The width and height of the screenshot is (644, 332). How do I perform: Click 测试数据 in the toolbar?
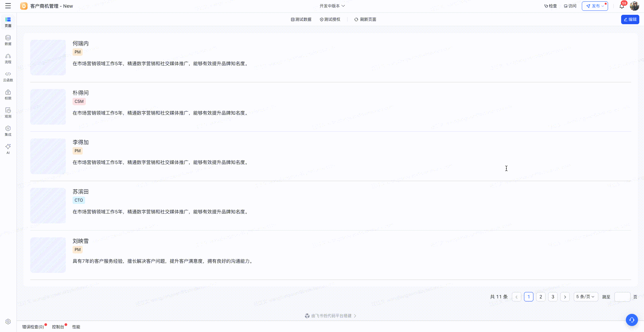(x=301, y=19)
